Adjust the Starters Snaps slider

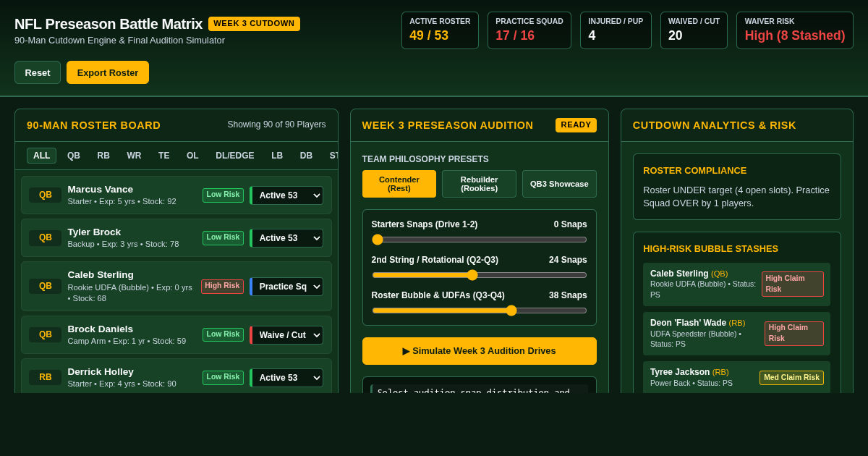[x=480, y=240]
